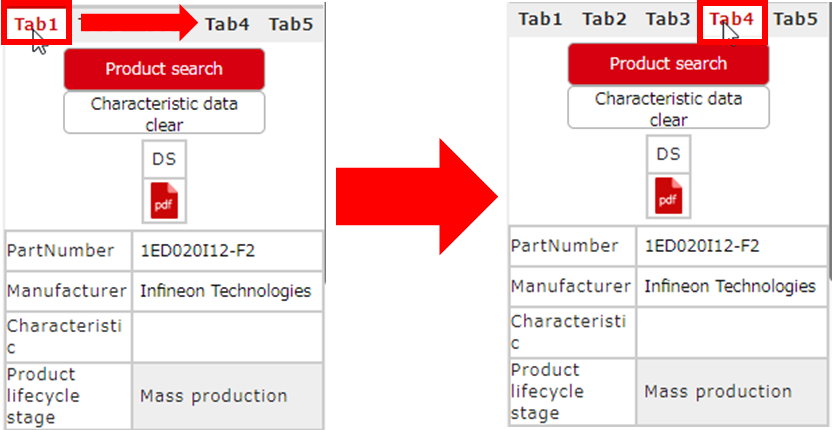
Task: Open the pdf datasheet icon in right panel
Action: click(x=668, y=195)
